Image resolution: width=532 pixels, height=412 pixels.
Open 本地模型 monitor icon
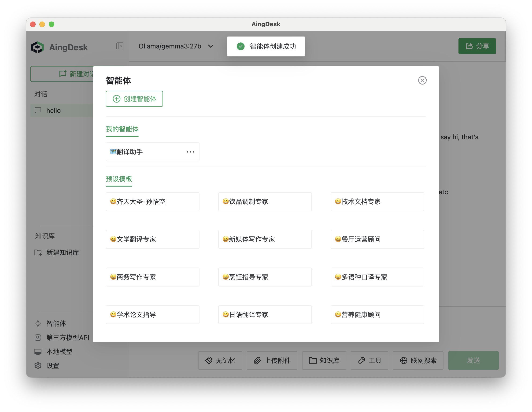tap(38, 352)
